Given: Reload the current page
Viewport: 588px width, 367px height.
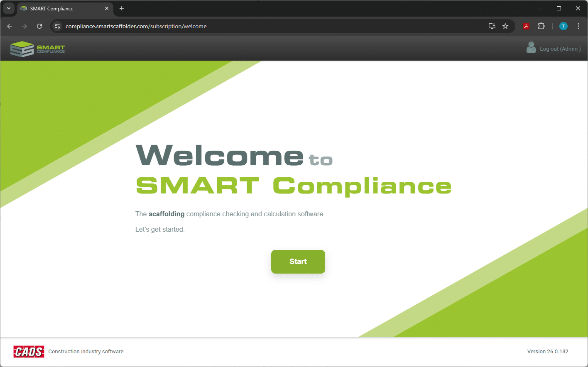Looking at the screenshot, I should pyautogui.click(x=39, y=26).
